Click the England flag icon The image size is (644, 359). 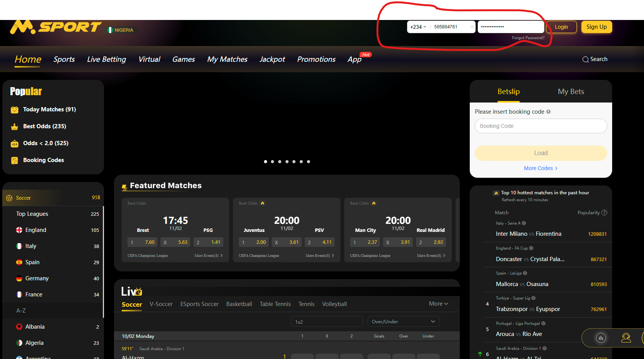point(19,230)
